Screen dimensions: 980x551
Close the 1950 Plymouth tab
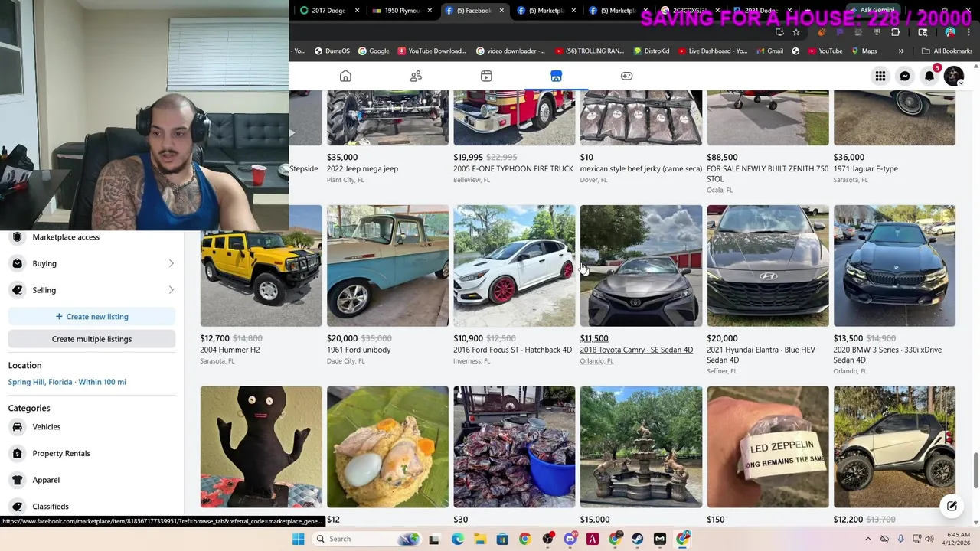(430, 11)
